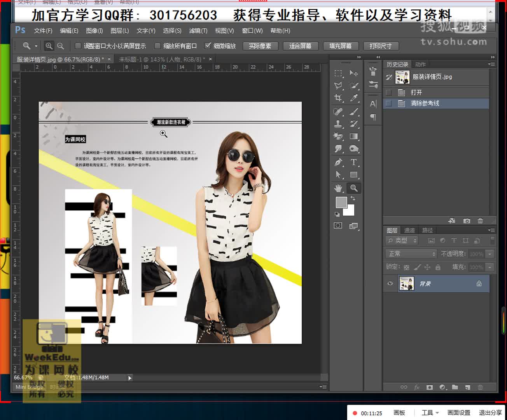Select the Rectangle shape tool
Image resolution: width=507 pixels, height=420 pixels.
tap(353, 175)
